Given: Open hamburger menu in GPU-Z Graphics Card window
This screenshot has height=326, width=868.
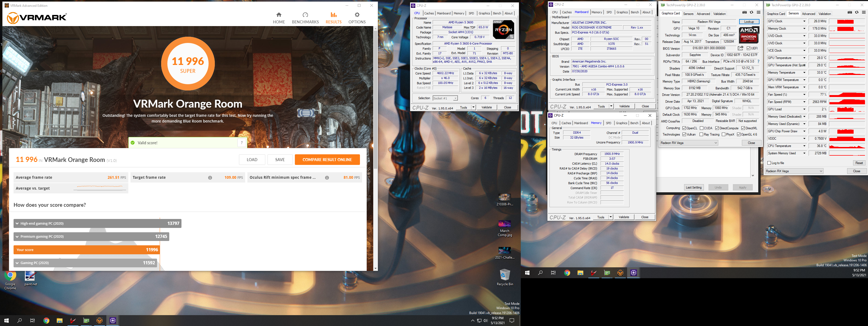Looking at the screenshot, I should pos(758,12).
